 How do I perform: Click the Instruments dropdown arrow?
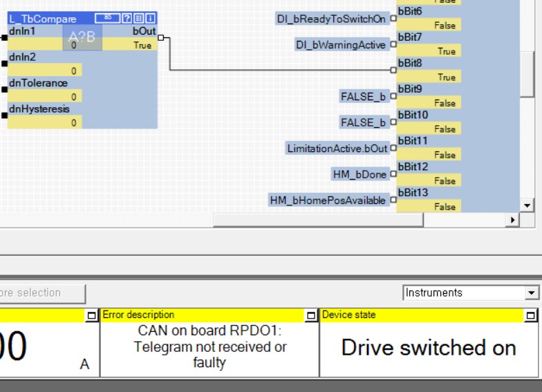(531, 293)
